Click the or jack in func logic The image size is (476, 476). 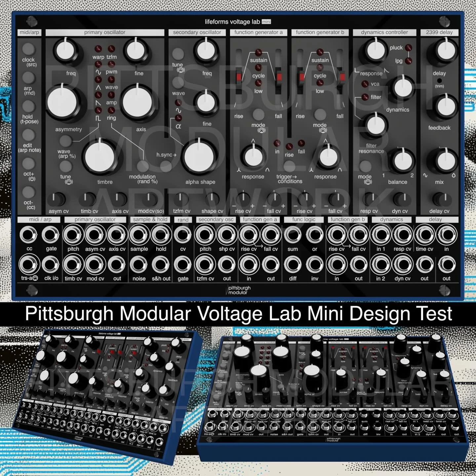pyautogui.click(x=315, y=235)
